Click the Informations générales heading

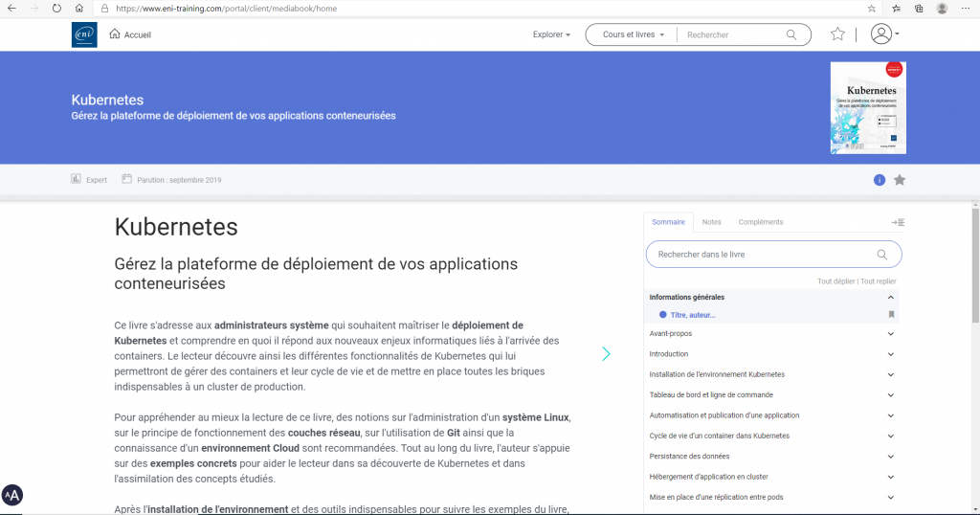click(x=687, y=298)
